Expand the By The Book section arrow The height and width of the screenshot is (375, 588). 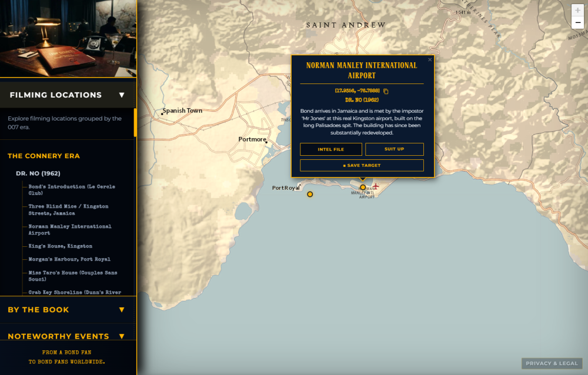point(122,310)
